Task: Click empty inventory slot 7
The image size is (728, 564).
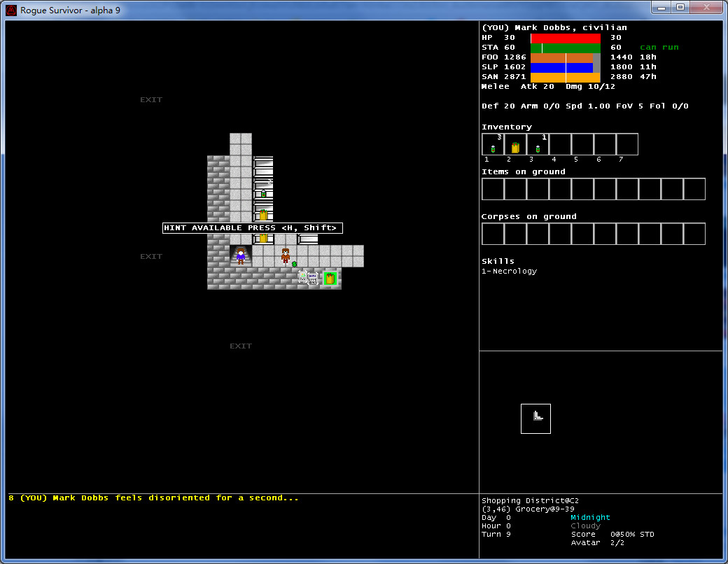Action: (x=627, y=144)
